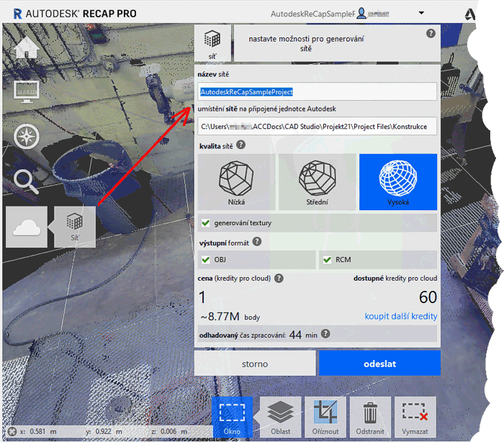Select the Okno window selection tool
Image resolution: width=504 pixels, height=442 pixels.
coord(232,418)
